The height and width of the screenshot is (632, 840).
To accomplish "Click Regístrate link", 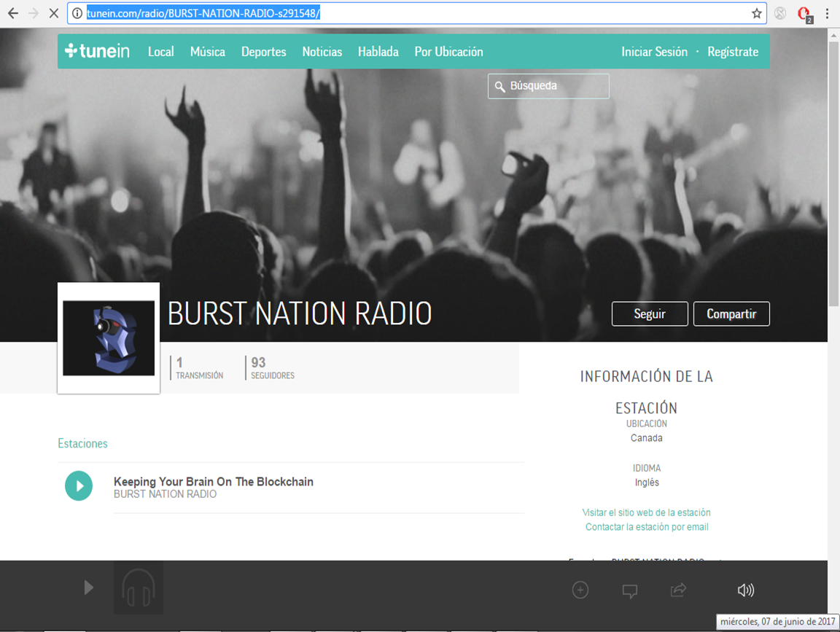I will tap(733, 52).
